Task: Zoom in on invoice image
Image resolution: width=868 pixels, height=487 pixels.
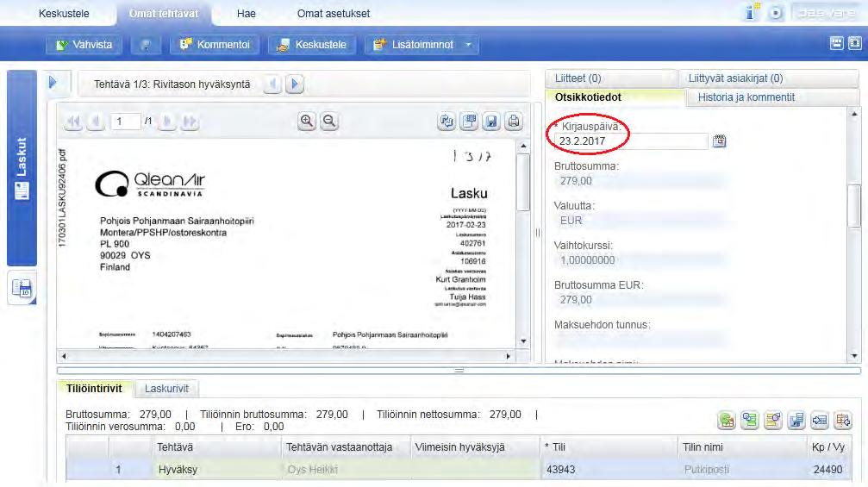Action: 307,122
